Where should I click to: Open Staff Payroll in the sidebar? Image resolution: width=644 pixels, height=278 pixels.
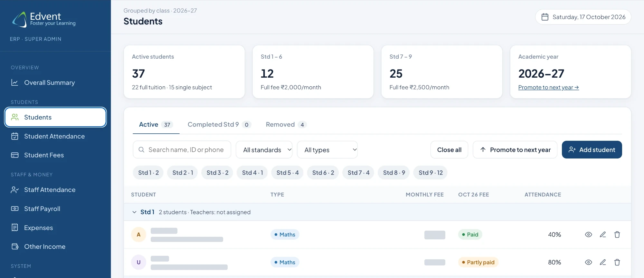(x=55, y=209)
